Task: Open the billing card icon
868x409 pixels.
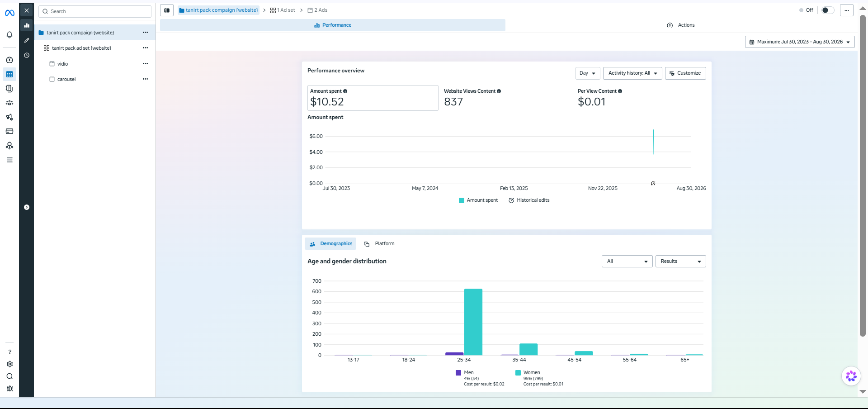Action: tap(9, 131)
